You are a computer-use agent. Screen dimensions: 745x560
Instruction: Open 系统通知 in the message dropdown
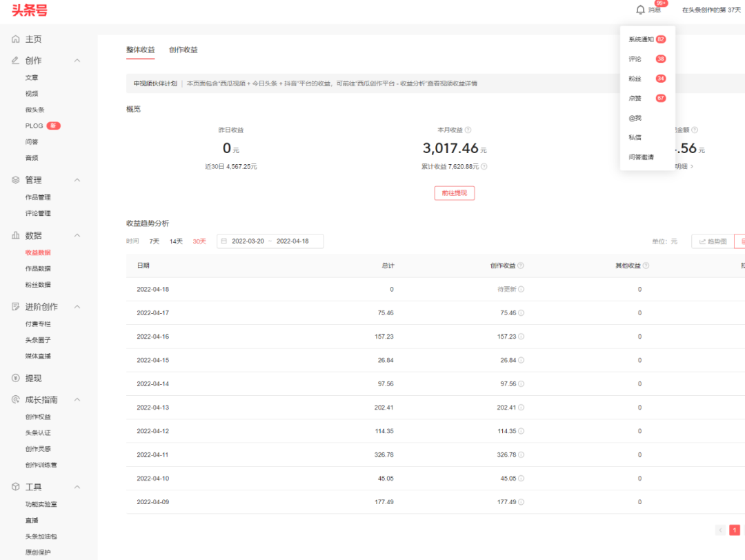pos(641,39)
